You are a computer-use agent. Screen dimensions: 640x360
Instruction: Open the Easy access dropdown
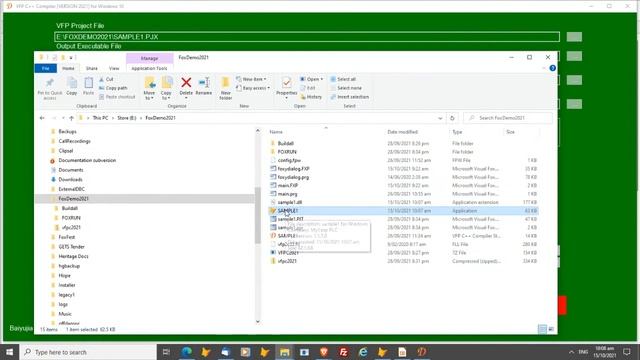pyautogui.click(x=253, y=88)
